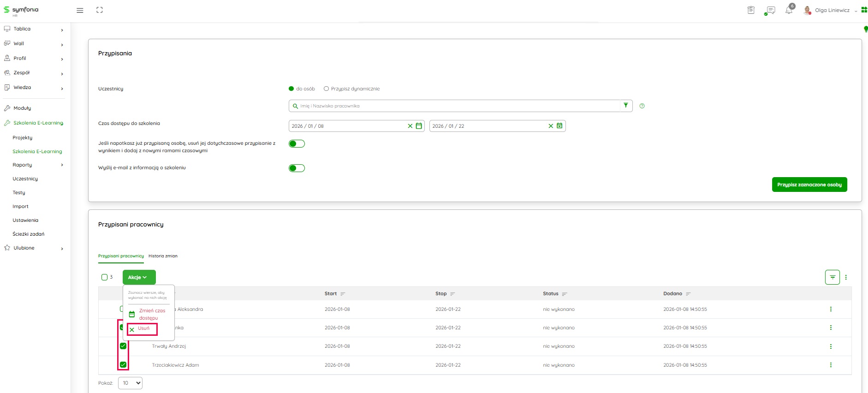The height and width of the screenshot is (393, 868).
Task: Uncheck the Trzeciakiewicz Adam row checkbox
Action: [x=123, y=365]
